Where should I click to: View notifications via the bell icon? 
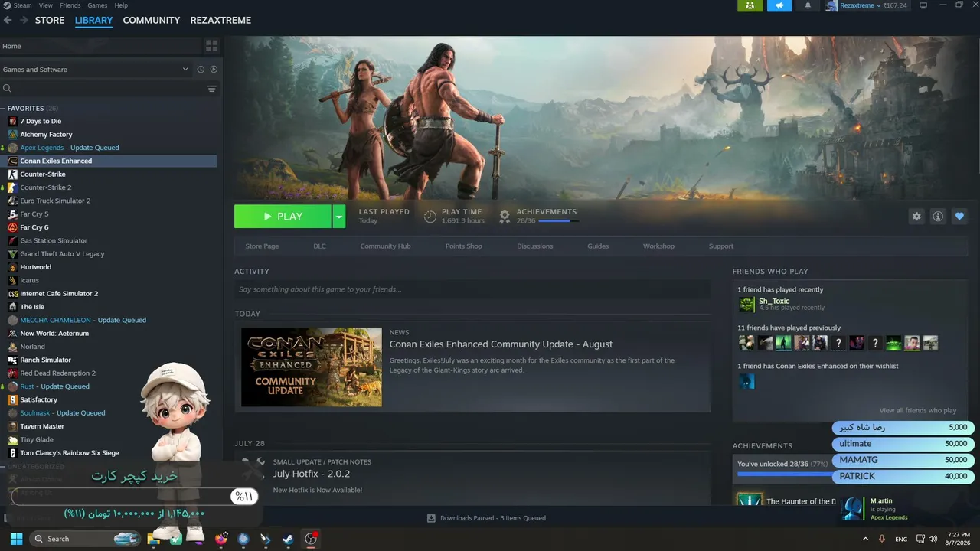(x=808, y=5)
